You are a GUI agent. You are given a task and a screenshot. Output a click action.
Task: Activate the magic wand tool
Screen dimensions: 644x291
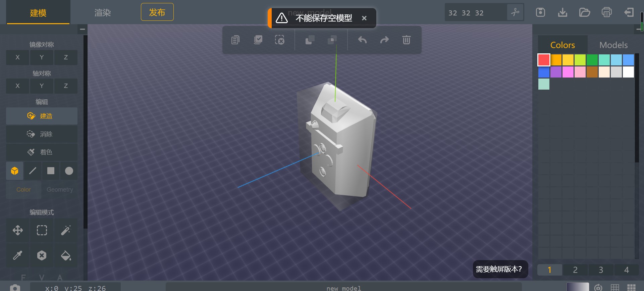point(66,230)
